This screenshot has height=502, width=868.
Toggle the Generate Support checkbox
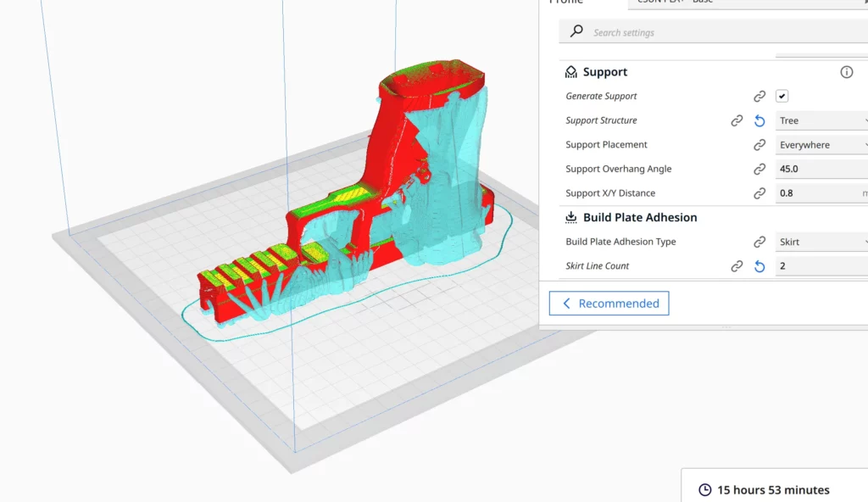(x=782, y=96)
